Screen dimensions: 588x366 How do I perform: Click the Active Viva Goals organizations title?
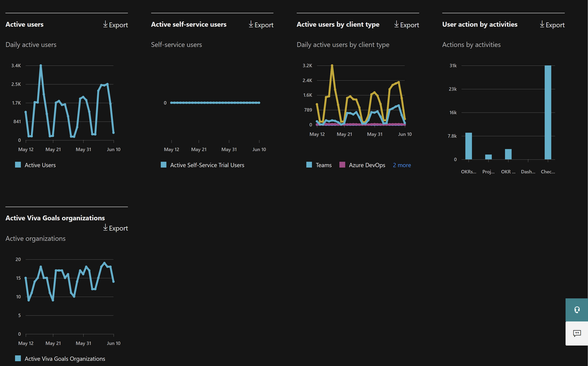coord(55,218)
